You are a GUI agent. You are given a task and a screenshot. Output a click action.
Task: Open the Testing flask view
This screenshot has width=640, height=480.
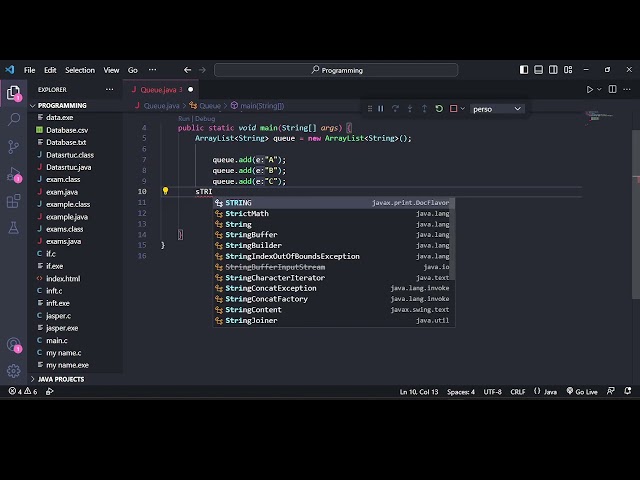pos(13,228)
